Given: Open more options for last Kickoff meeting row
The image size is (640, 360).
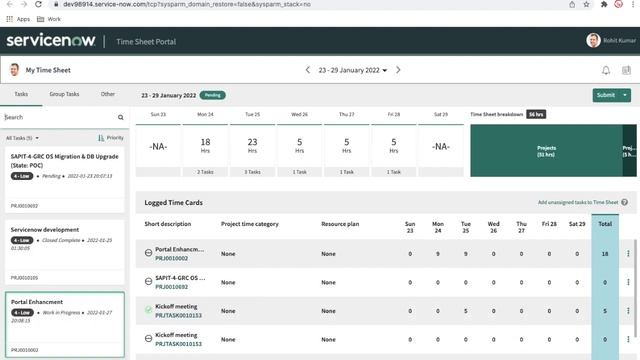Looking at the screenshot, I should [628, 339].
